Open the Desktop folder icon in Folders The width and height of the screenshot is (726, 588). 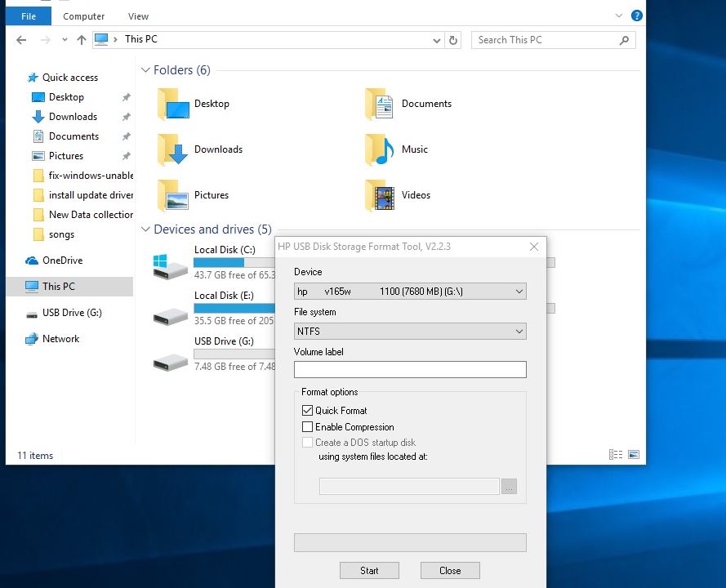pos(173,104)
